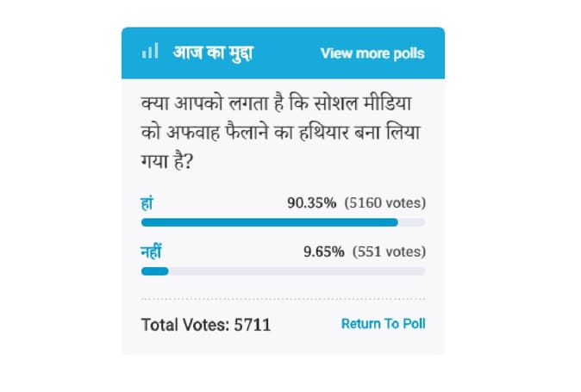Image resolution: width=581 pixels, height=392 pixels.
Task: Click the poll question text
Action: pyautogui.click(x=280, y=133)
